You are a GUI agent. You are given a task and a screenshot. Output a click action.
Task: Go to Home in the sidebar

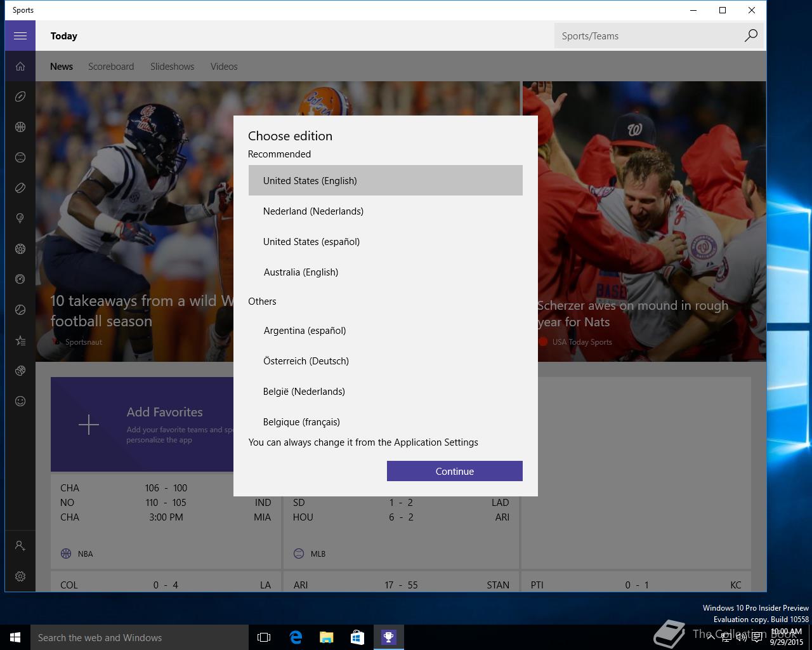click(x=20, y=66)
